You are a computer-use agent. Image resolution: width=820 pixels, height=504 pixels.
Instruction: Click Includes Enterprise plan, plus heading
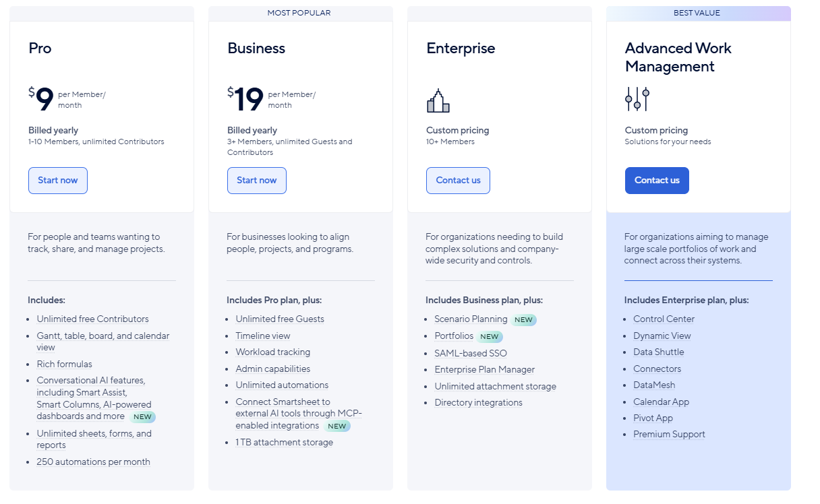[x=686, y=301]
